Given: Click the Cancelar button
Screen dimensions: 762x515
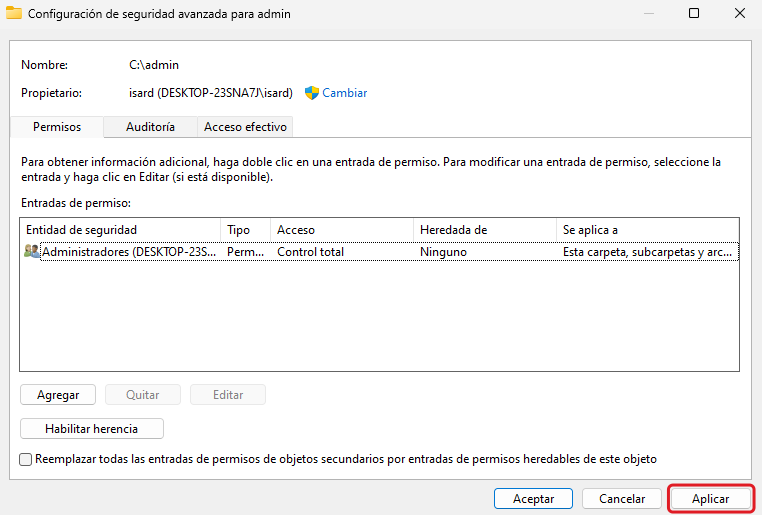Looking at the screenshot, I should [622, 498].
